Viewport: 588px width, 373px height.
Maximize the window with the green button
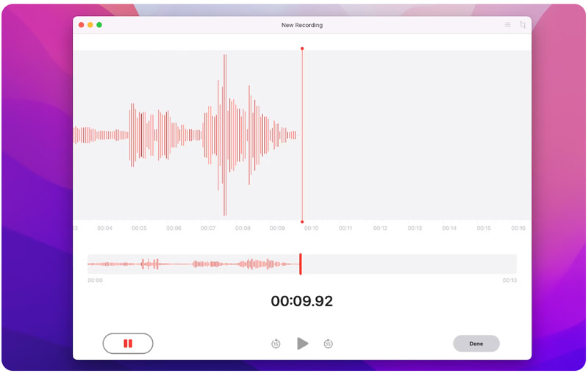coord(99,25)
